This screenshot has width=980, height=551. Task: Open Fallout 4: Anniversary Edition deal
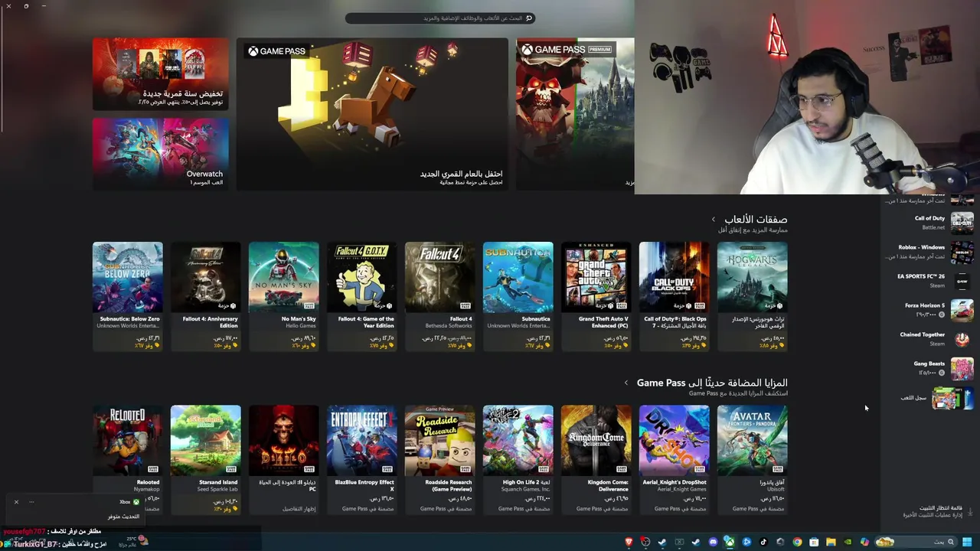[206, 296]
